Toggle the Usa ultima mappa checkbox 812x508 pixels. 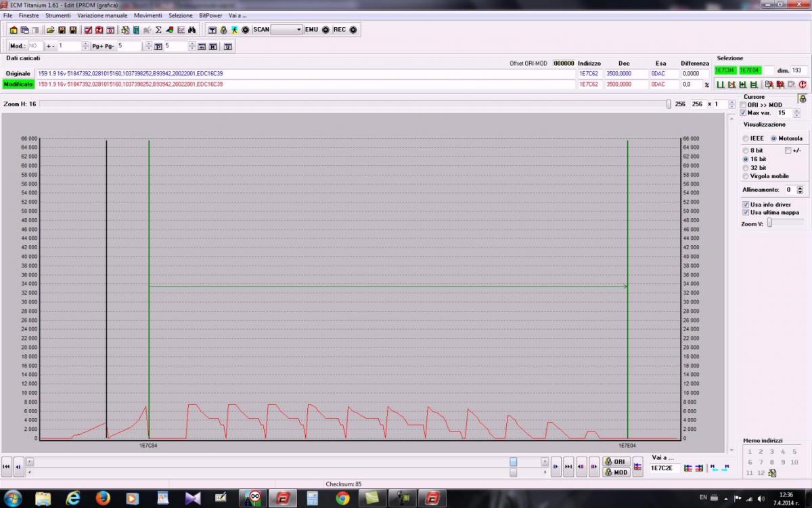[746, 212]
